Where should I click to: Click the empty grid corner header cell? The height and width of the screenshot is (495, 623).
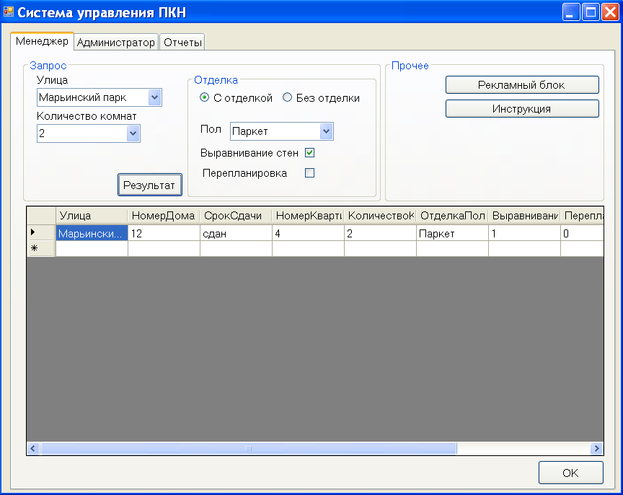[x=41, y=216]
